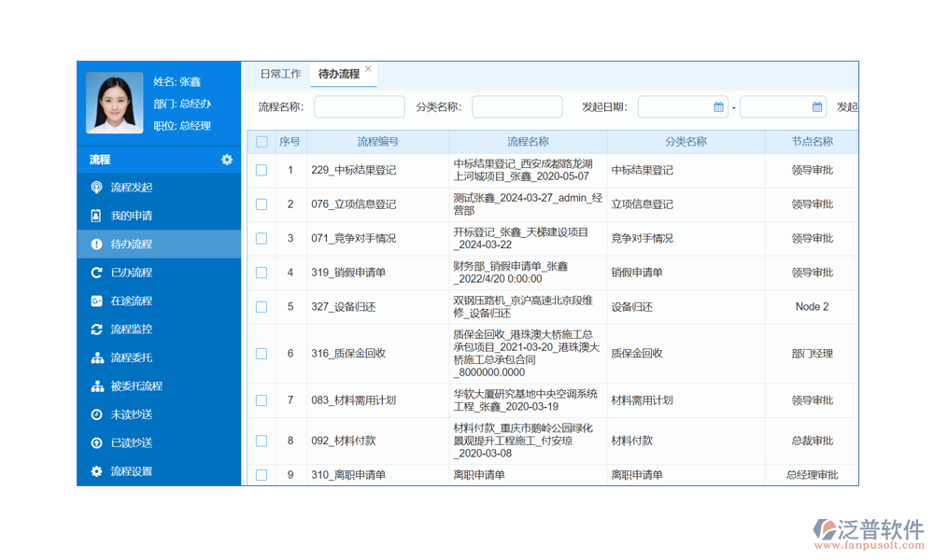Toggle the select-all checkbox in table header
The image size is (934, 560).
[262, 142]
